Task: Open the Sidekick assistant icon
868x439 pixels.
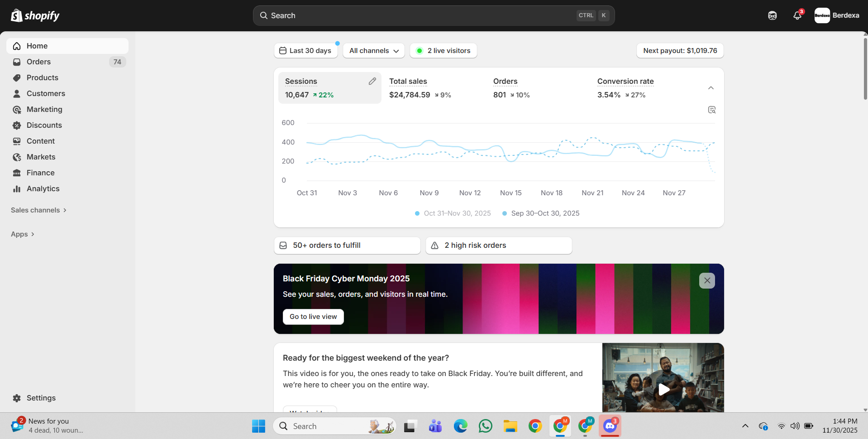Action: (x=773, y=15)
